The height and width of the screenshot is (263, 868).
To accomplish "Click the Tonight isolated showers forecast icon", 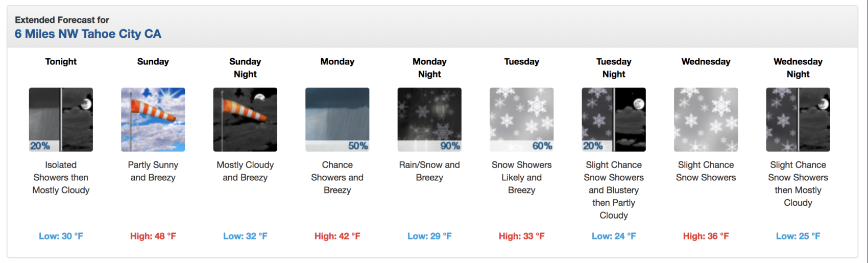I will coord(61,119).
